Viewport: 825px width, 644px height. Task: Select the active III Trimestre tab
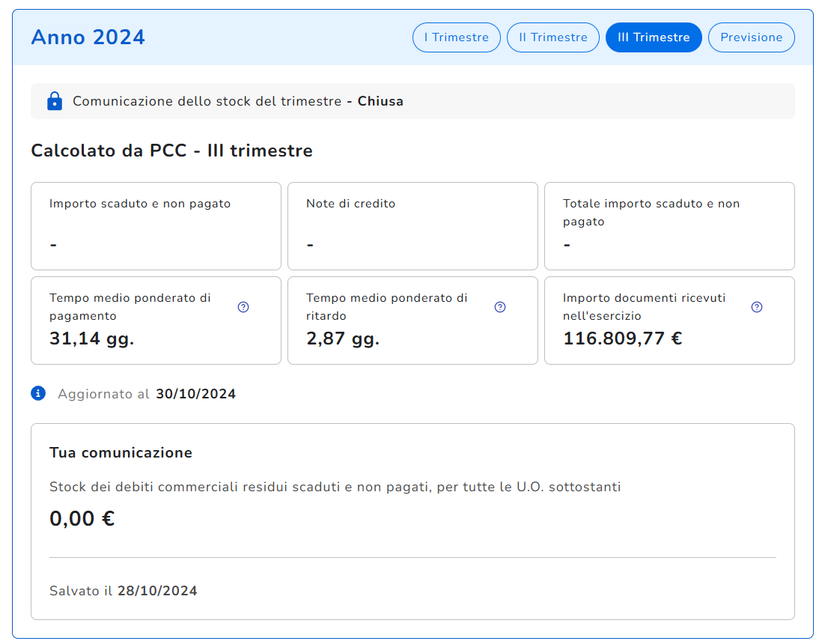pyautogui.click(x=653, y=37)
